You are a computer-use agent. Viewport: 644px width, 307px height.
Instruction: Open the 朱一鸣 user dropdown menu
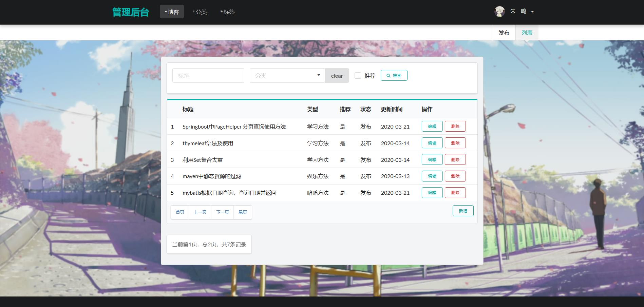click(522, 12)
